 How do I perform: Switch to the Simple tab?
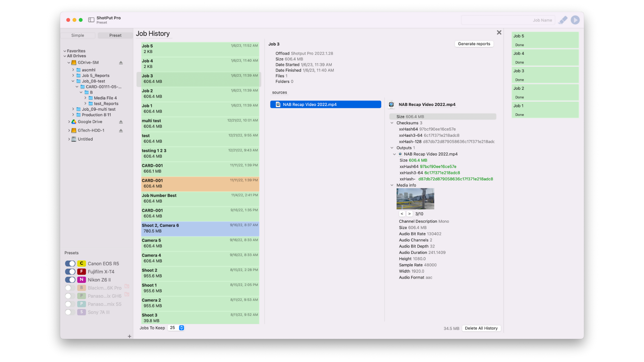[x=78, y=36]
